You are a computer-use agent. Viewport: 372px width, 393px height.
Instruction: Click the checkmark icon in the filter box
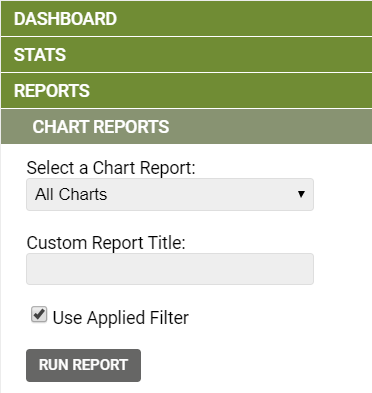coord(39,314)
